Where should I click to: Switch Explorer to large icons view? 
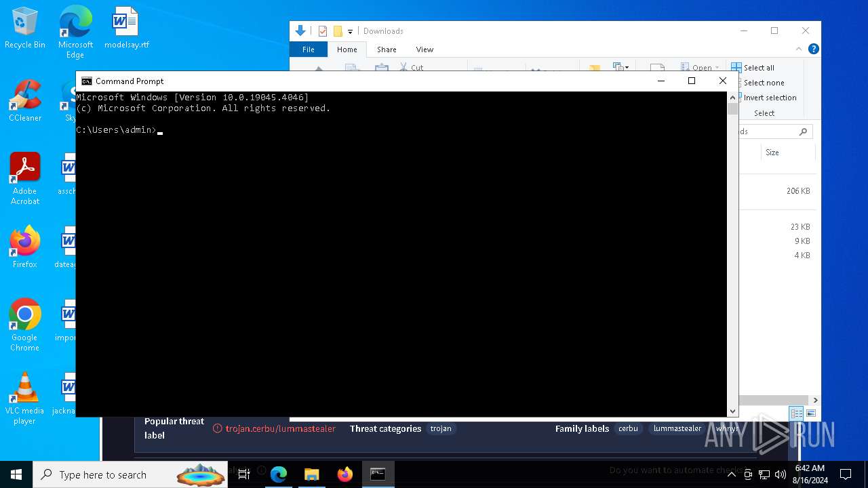(x=810, y=413)
